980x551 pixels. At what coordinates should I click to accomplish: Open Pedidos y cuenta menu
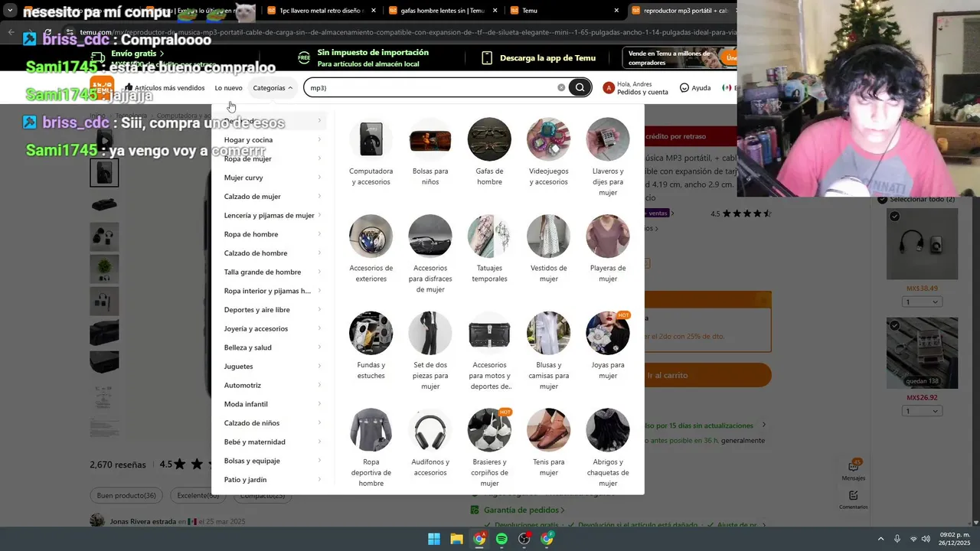635,88
